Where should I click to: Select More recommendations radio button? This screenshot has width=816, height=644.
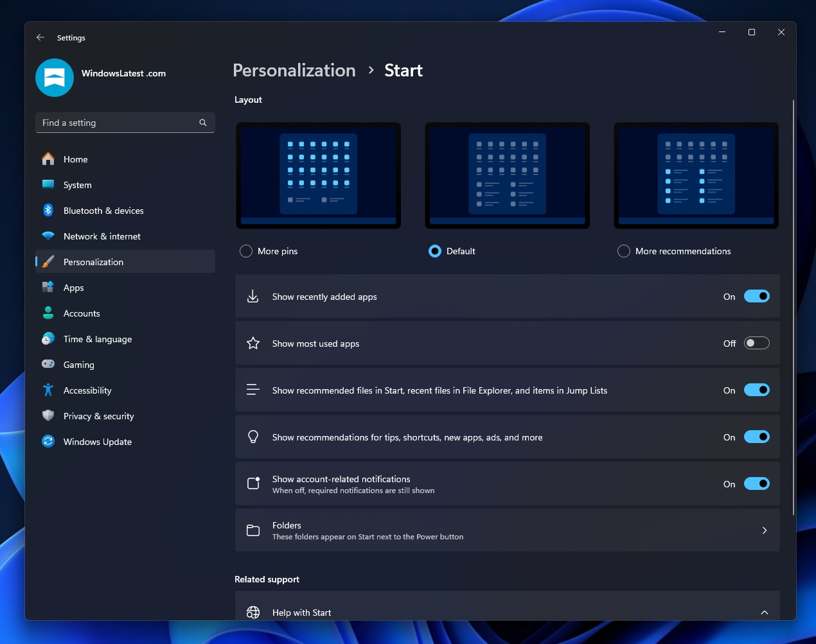tap(624, 251)
